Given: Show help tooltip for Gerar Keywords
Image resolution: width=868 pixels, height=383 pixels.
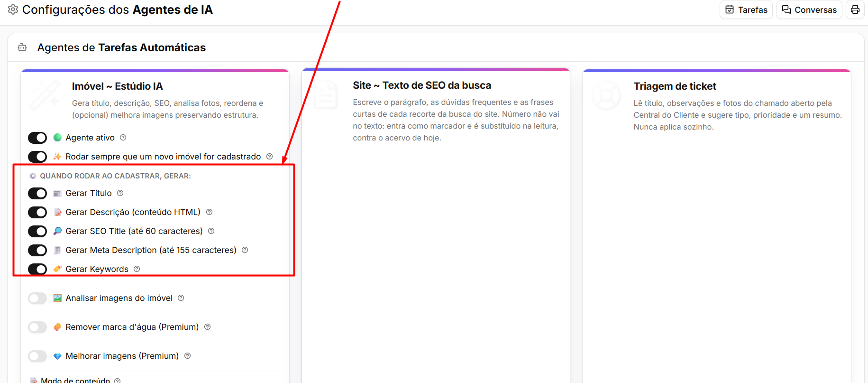Looking at the screenshot, I should click(137, 269).
